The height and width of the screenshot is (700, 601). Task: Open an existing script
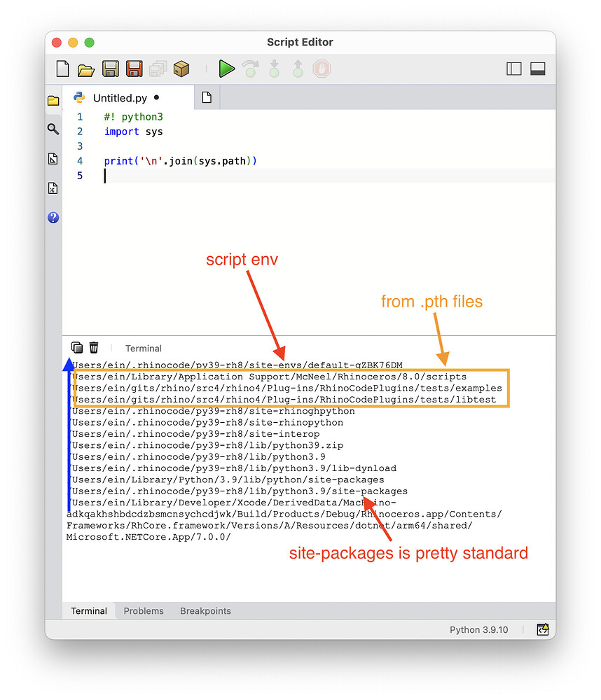click(x=86, y=69)
